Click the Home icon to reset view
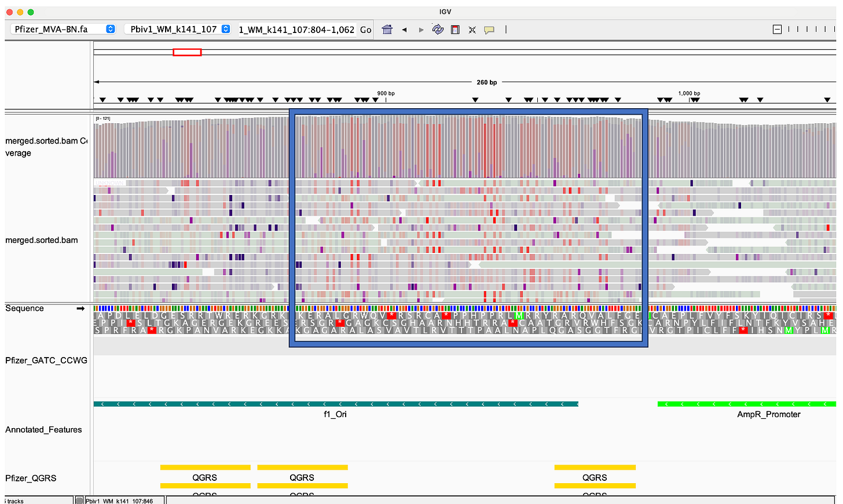 point(387,30)
